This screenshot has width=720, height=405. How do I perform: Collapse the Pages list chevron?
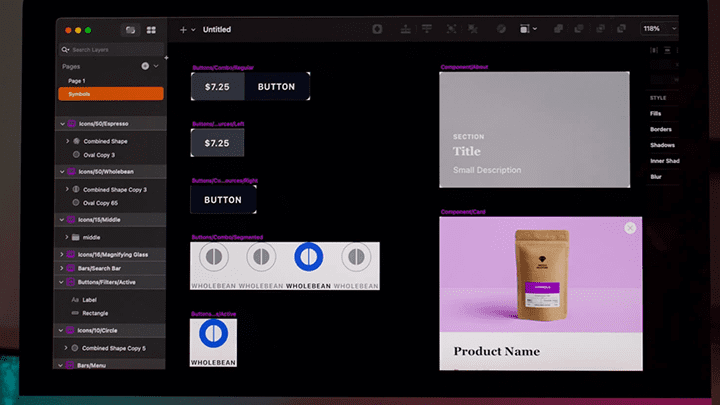click(x=156, y=66)
